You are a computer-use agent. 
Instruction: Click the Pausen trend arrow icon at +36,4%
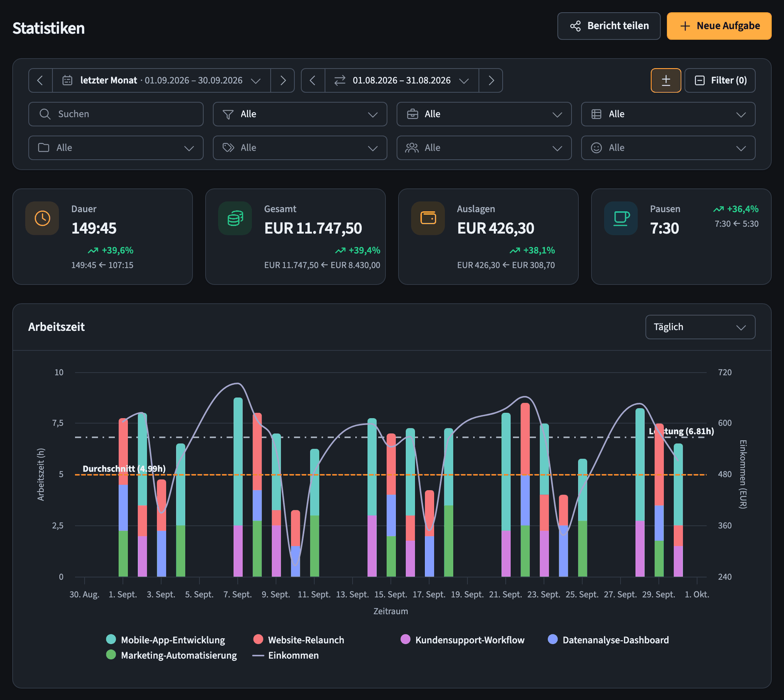718,209
